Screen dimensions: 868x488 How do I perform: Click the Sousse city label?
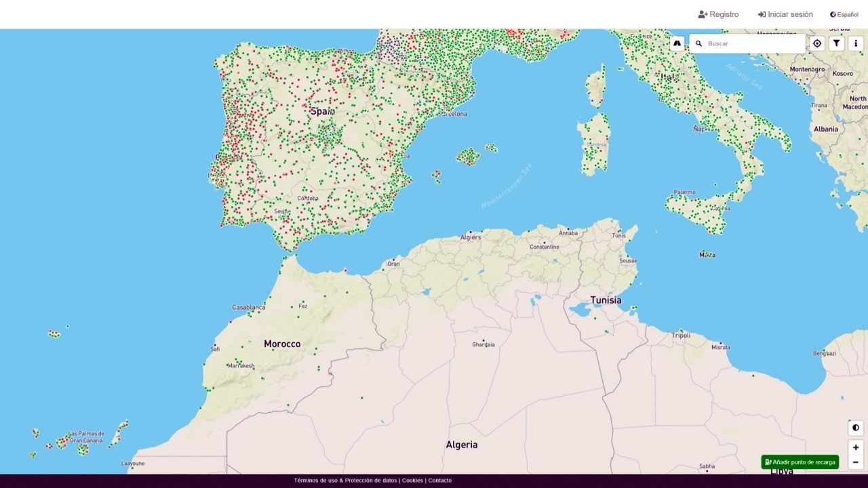628,260
